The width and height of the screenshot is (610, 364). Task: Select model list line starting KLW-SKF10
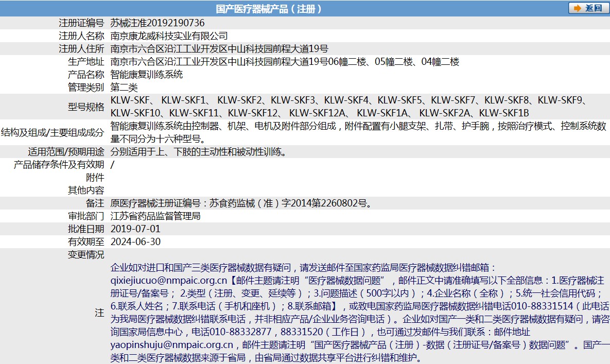(320, 113)
